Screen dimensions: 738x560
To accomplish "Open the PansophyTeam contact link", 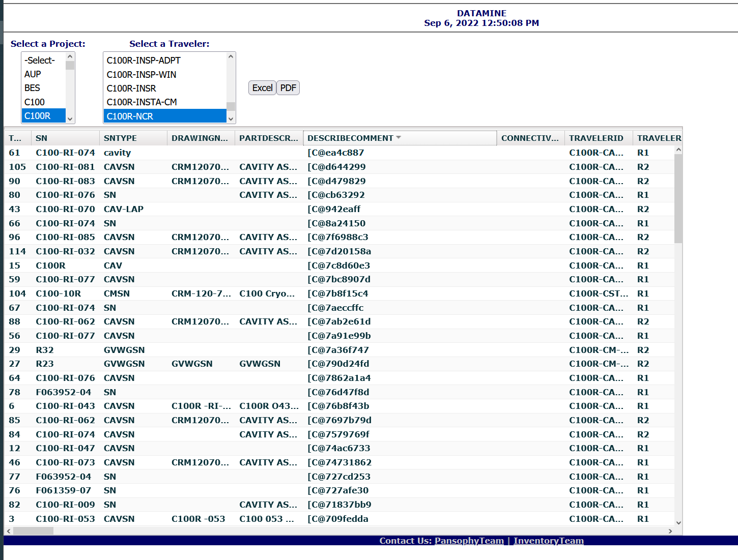I will (469, 541).
